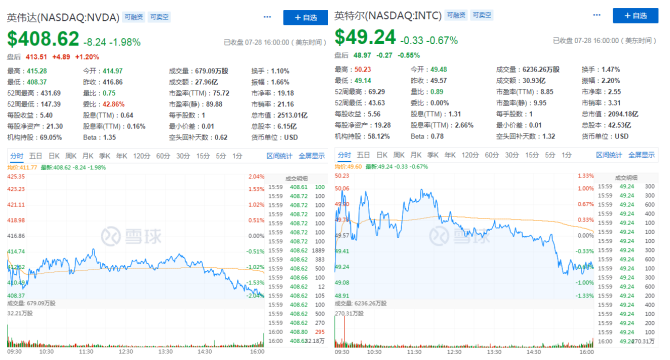Select the 30分 interval for NVDA
This screenshot has height=360, width=670.
click(x=183, y=156)
